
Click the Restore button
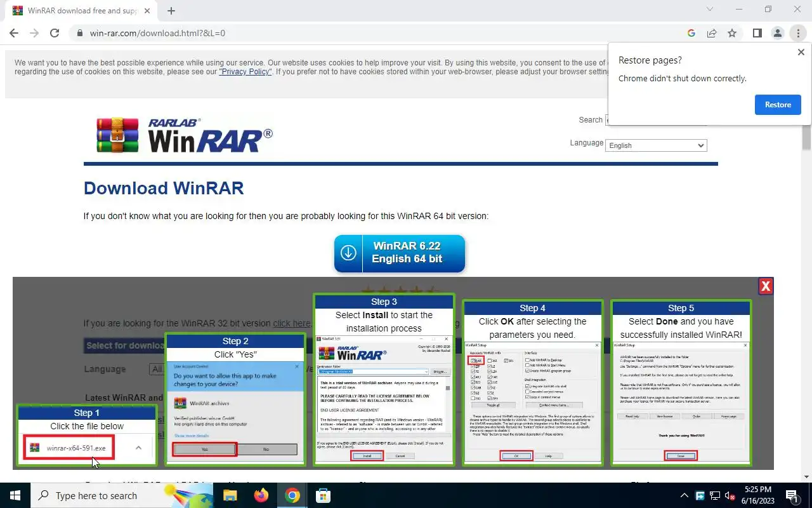click(x=778, y=105)
